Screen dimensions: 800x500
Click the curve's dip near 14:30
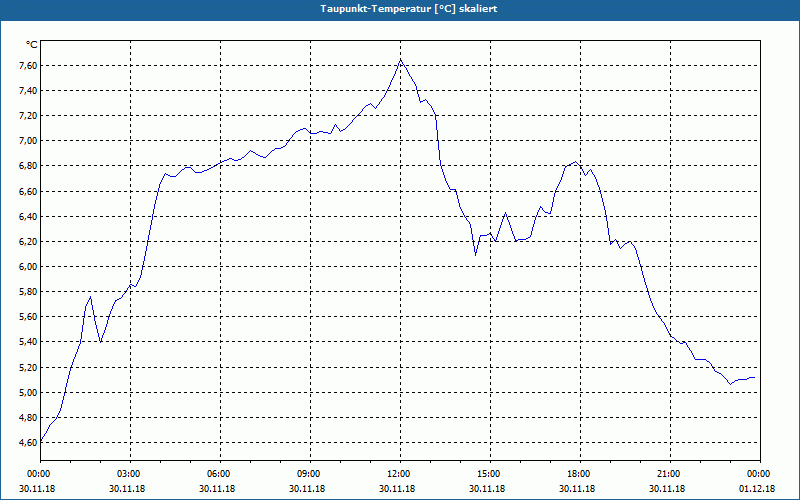point(476,255)
